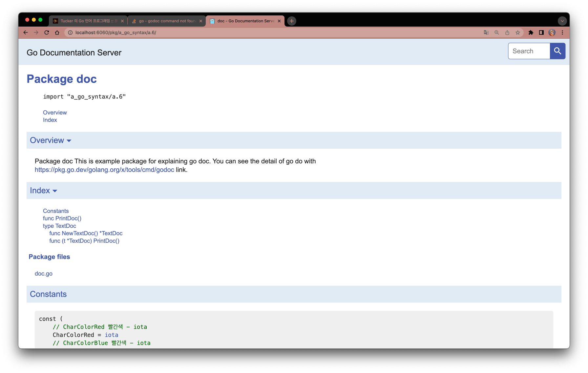Bookmark this page with star icon

518,32
